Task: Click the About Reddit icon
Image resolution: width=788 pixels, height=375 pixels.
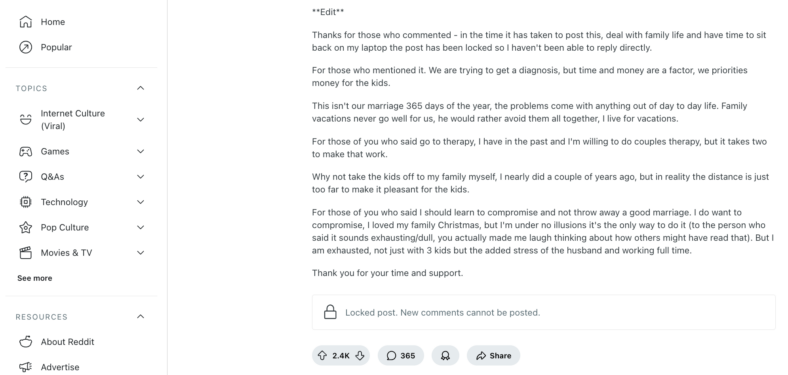Action: 25,342
